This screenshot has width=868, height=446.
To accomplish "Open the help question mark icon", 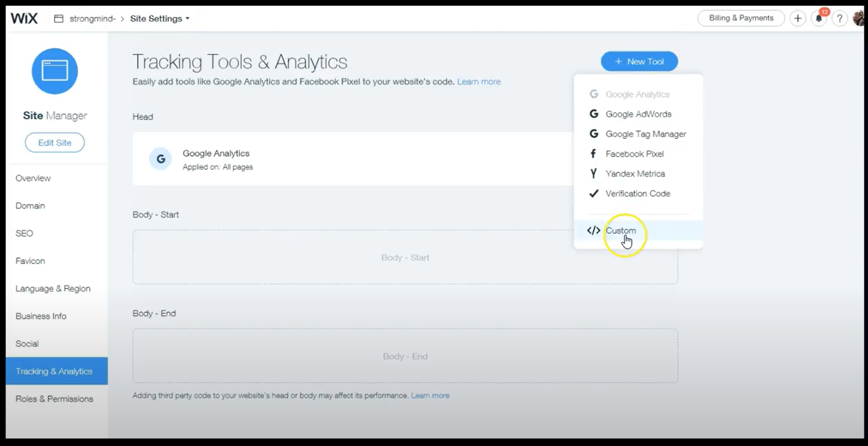I will pyautogui.click(x=840, y=18).
